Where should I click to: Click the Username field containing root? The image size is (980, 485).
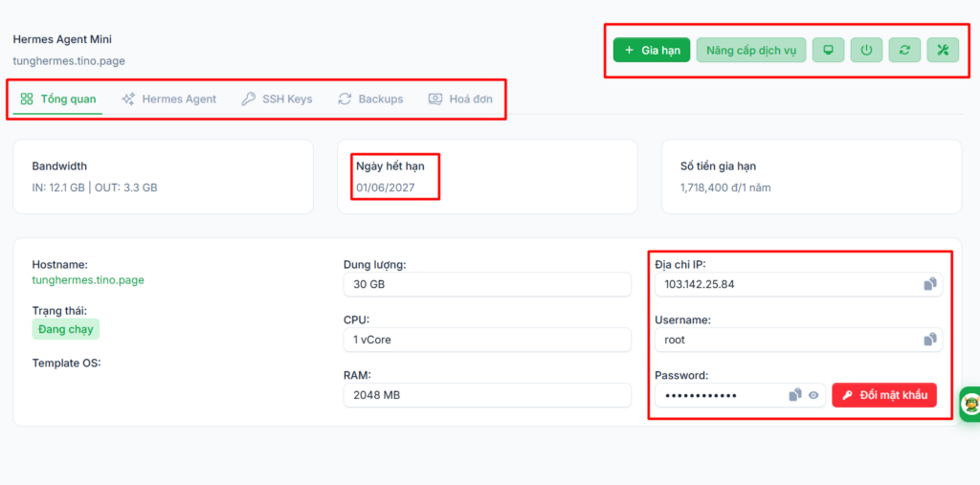click(x=799, y=340)
